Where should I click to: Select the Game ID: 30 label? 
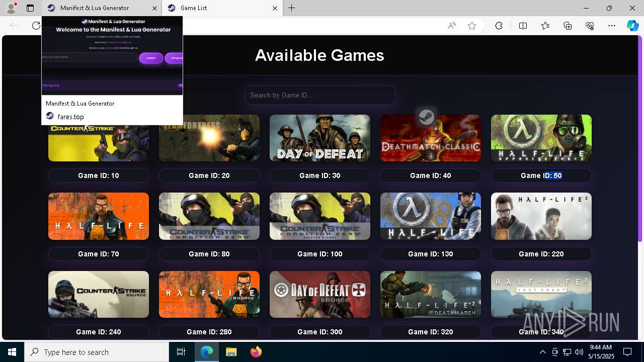[320, 175]
